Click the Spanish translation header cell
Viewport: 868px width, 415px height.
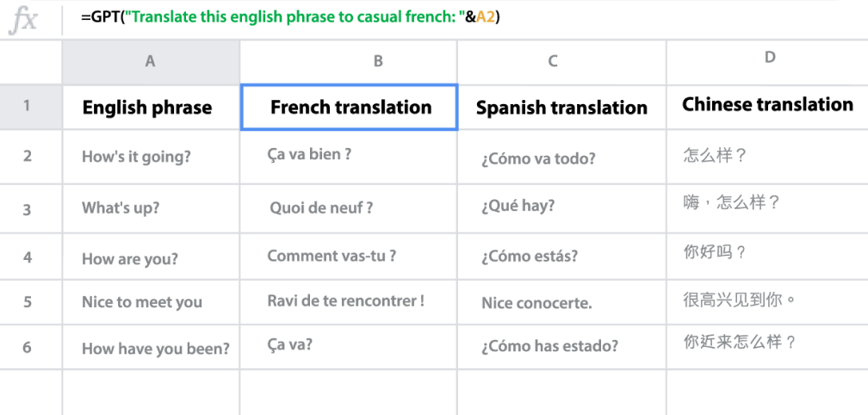pyautogui.click(x=561, y=107)
